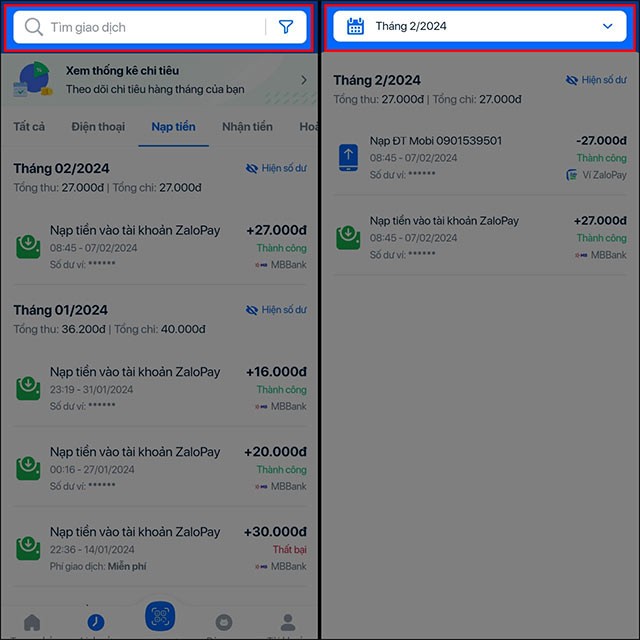
Task: Open the profile person icon
Action: pyautogui.click(x=288, y=622)
